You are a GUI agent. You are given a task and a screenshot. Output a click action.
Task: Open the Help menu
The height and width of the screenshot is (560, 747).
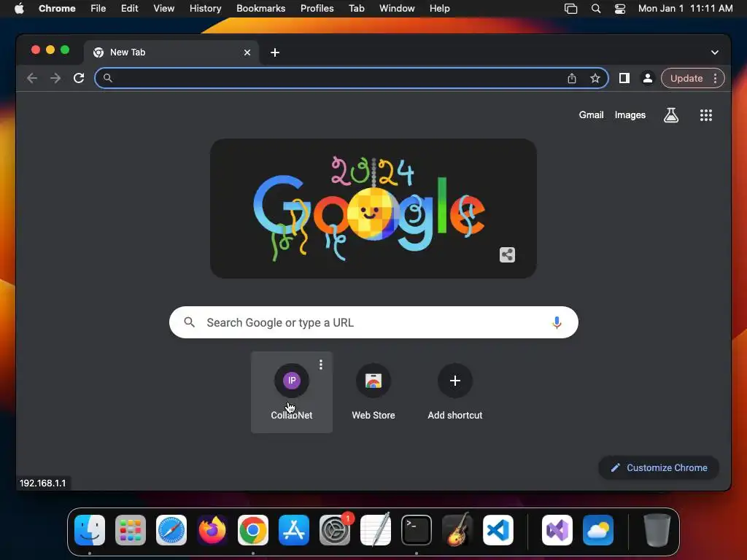(439, 9)
